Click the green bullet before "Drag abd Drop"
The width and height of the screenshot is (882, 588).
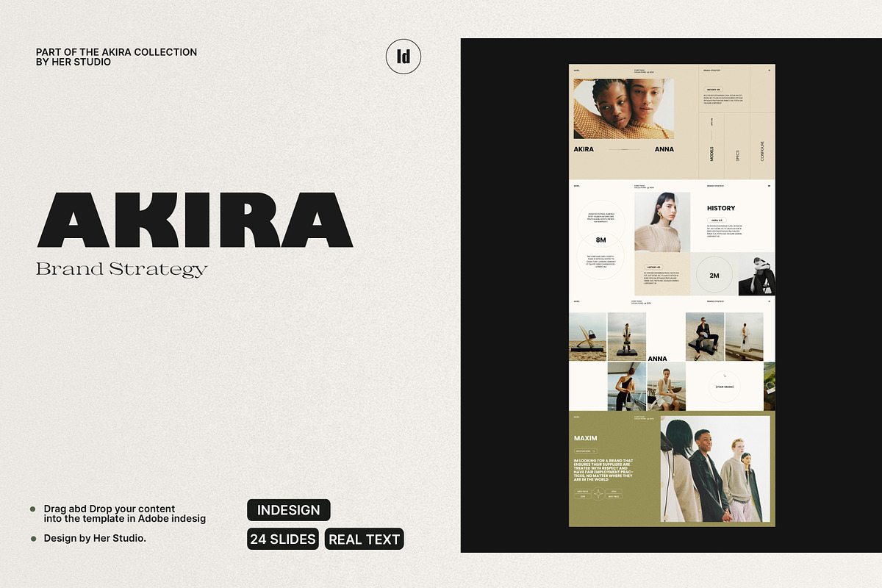point(32,509)
